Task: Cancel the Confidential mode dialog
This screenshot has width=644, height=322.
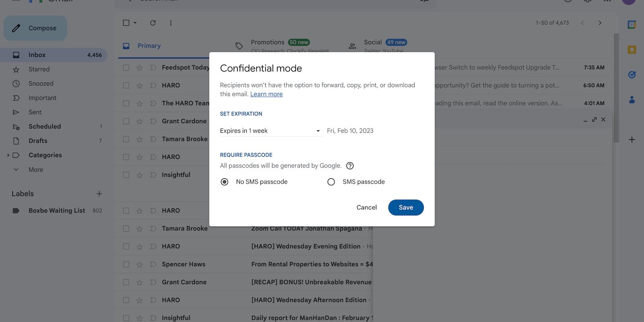Action: click(x=367, y=208)
